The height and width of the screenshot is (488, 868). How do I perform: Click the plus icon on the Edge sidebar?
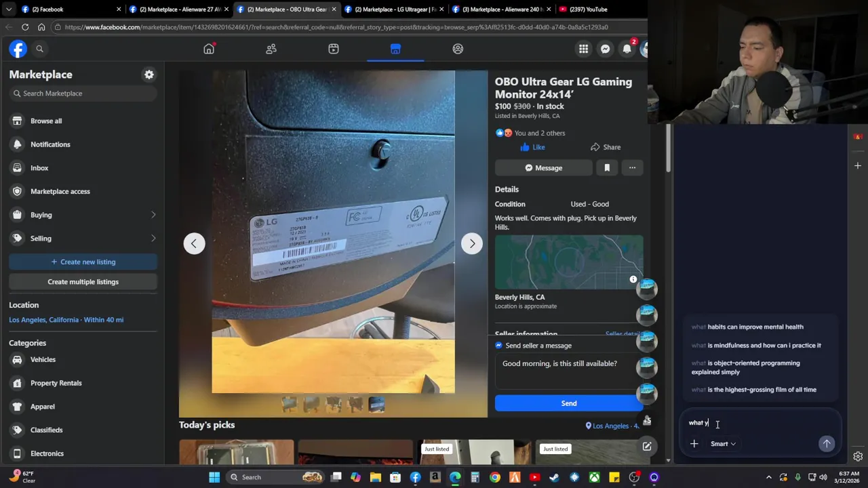point(858,165)
